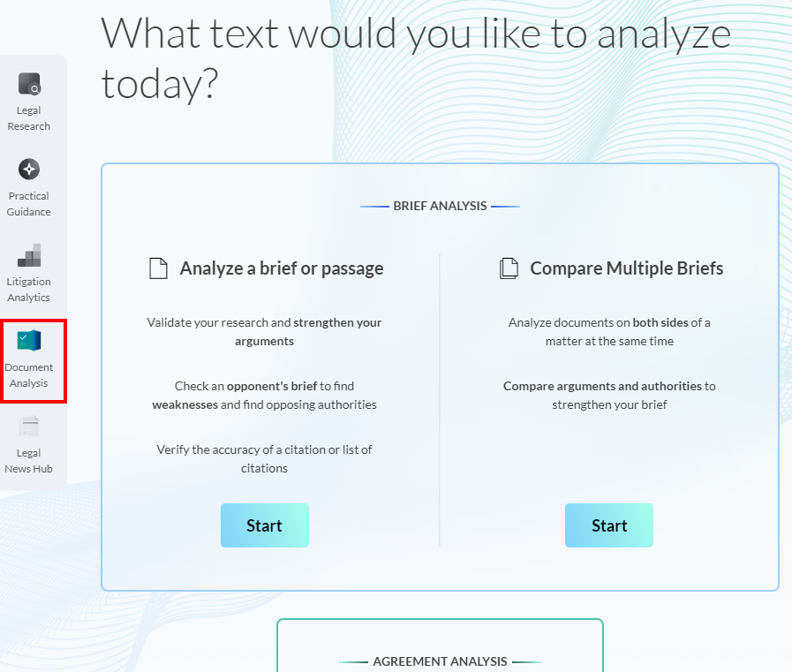
Task: Click the stacked-documents icon beside Compare Multiple Briefs
Action: 509,267
